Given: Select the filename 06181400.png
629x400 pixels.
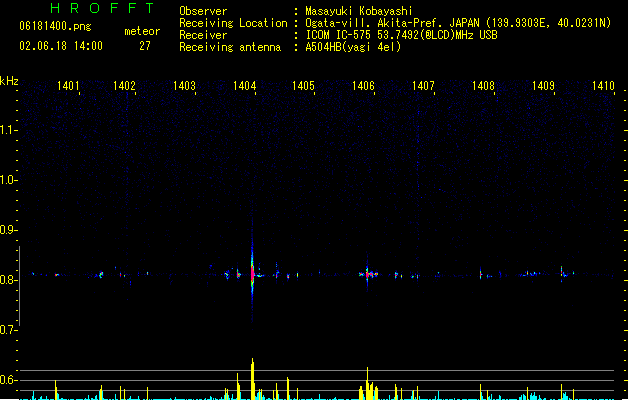Looking at the screenshot, I should (55, 26).
